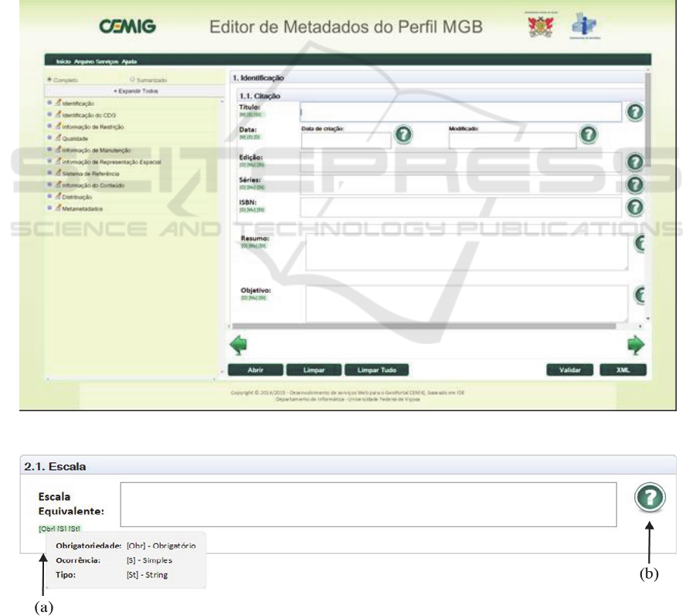Open the Ajuda menu
This screenshot has height=616, width=696.
[x=128, y=60]
